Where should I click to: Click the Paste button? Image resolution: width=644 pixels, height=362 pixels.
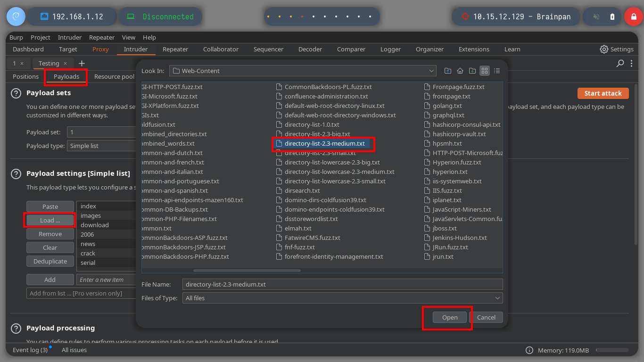[50, 206]
